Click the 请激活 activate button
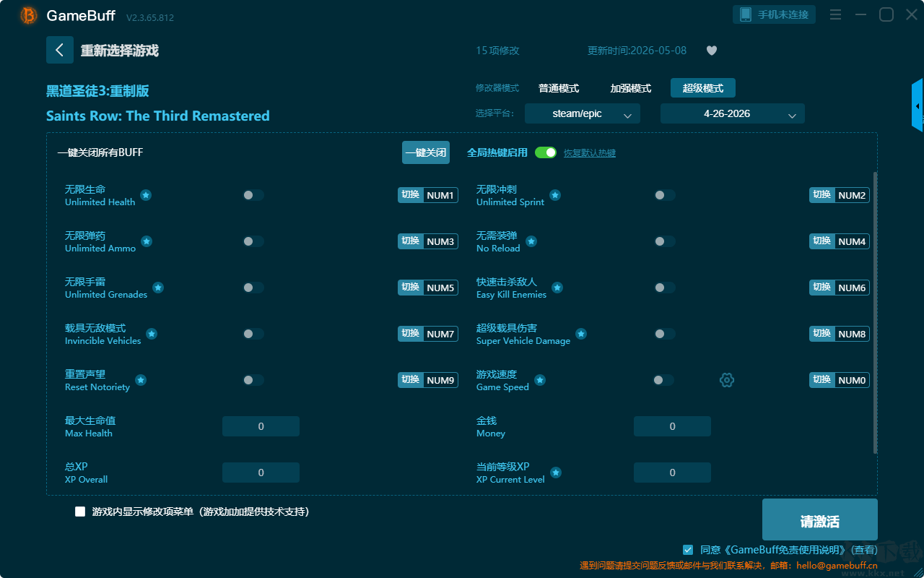This screenshot has height=578, width=924. tap(820, 519)
